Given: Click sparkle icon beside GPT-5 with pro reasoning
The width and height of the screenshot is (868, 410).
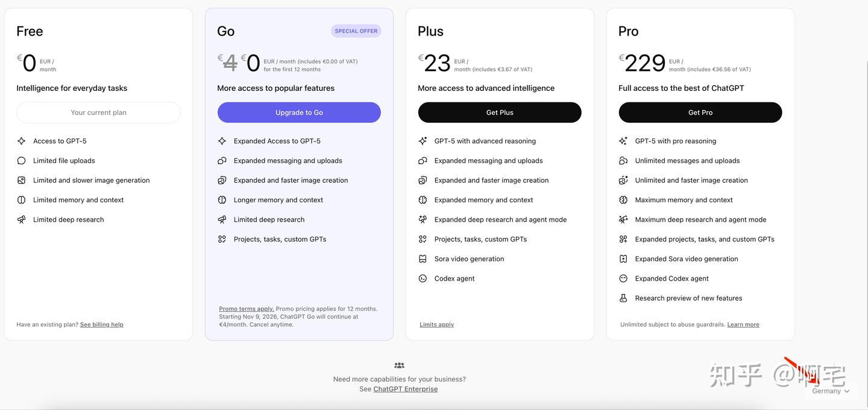Looking at the screenshot, I should (623, 141).
